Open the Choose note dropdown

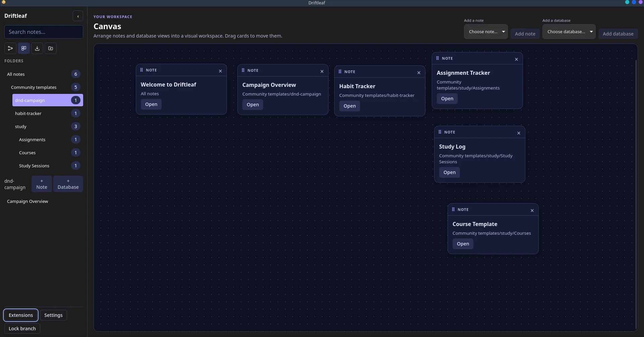point(486,32)
